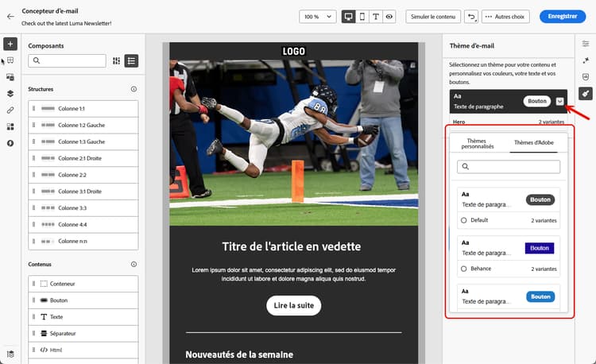Select the Colonne 3:3 structure
The image size is (596, 364).
pos(83,208)
